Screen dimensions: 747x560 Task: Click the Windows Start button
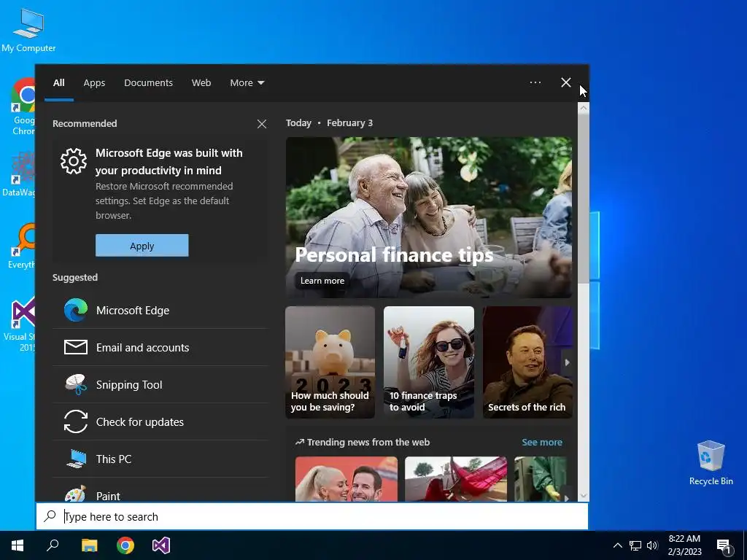pyautogui.click(x=18, y=545)
